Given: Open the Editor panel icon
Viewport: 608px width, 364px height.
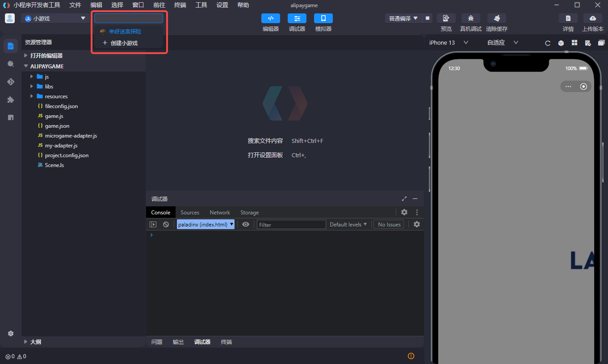Looking at the screenshot, I should [x=270, y=18].
